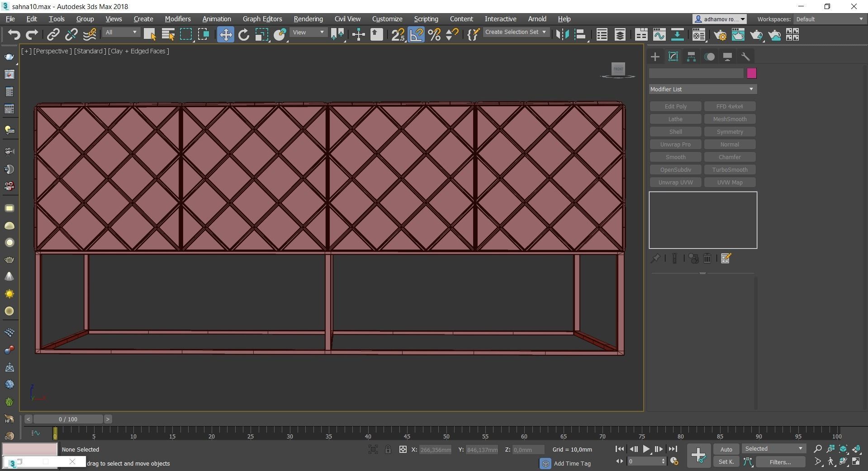Toggle the Selection Lock padlock
Screen dimensions: 868x471
(x=388, y=449)
